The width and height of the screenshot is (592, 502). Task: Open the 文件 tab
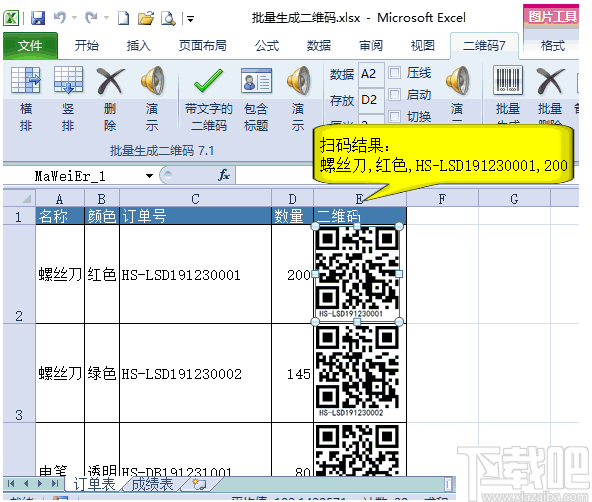30,46
